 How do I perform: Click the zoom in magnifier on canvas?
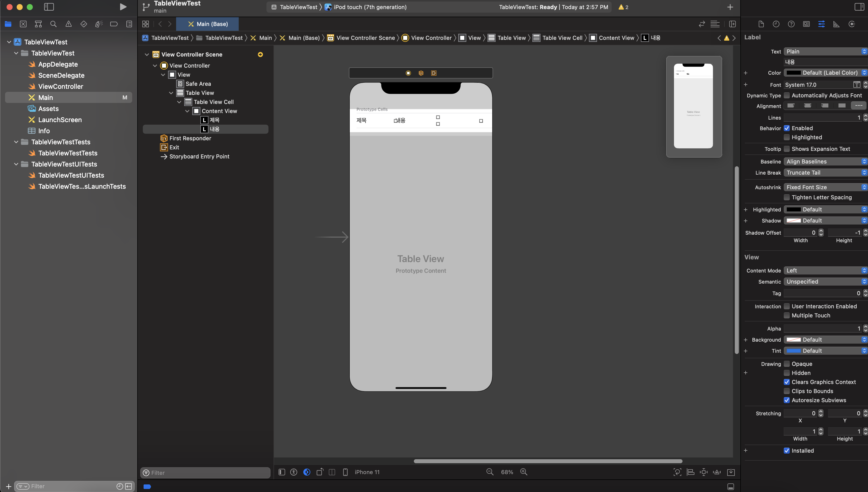pos(523,472)
